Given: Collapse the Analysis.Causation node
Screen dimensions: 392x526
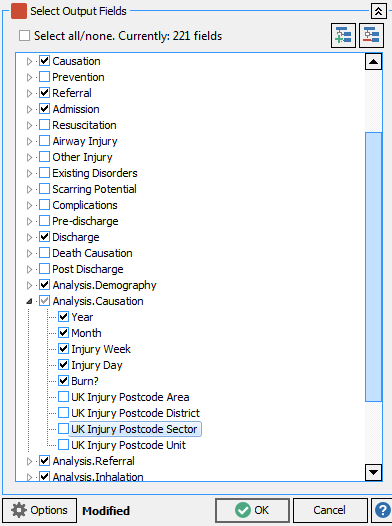Looking at the screenshot, I should (29, 302).
